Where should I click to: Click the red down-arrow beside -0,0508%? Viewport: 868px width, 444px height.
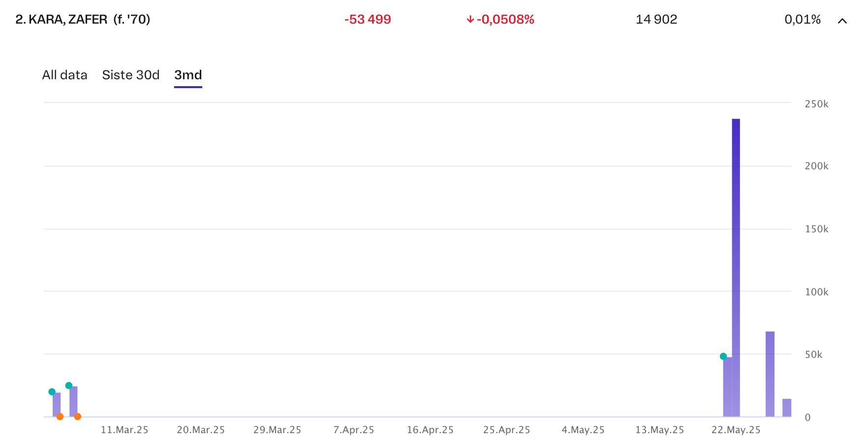(x=470, y=19)
